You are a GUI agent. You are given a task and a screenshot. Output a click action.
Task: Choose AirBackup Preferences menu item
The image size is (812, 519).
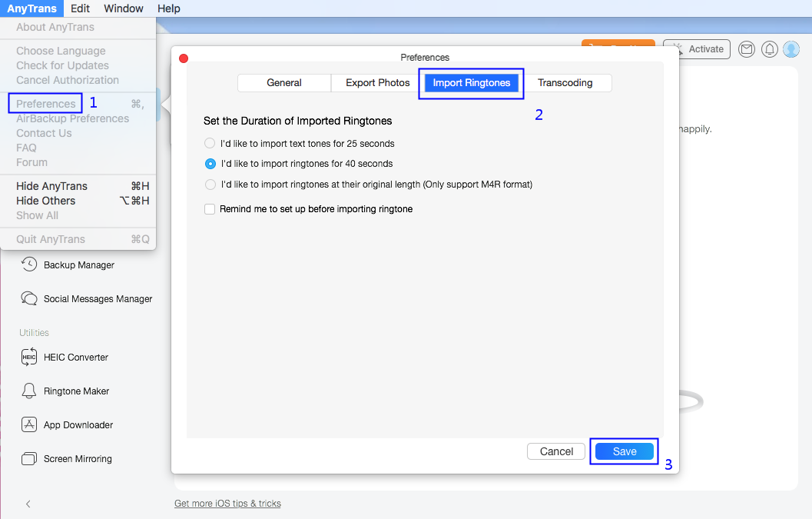78,118
